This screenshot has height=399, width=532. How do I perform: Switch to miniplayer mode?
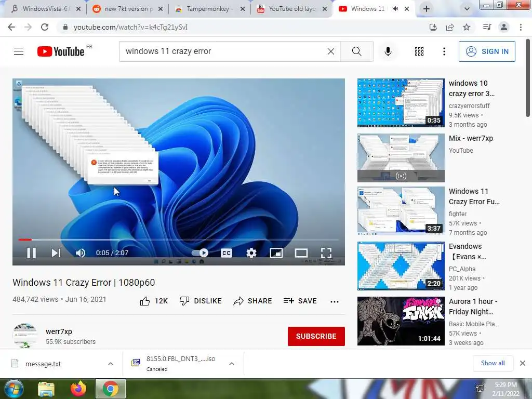tap(276, 253)
